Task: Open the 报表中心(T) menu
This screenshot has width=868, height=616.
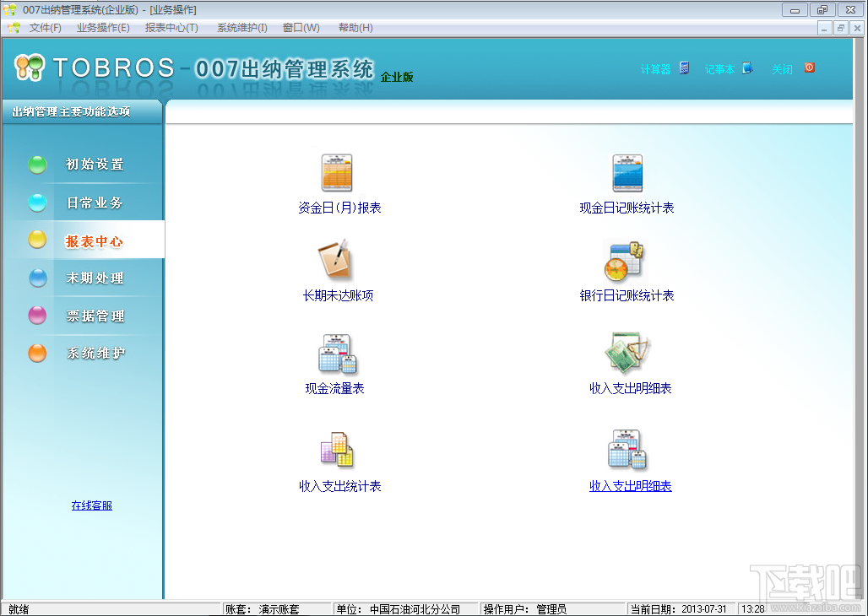Action: click(x=171, y=28)
